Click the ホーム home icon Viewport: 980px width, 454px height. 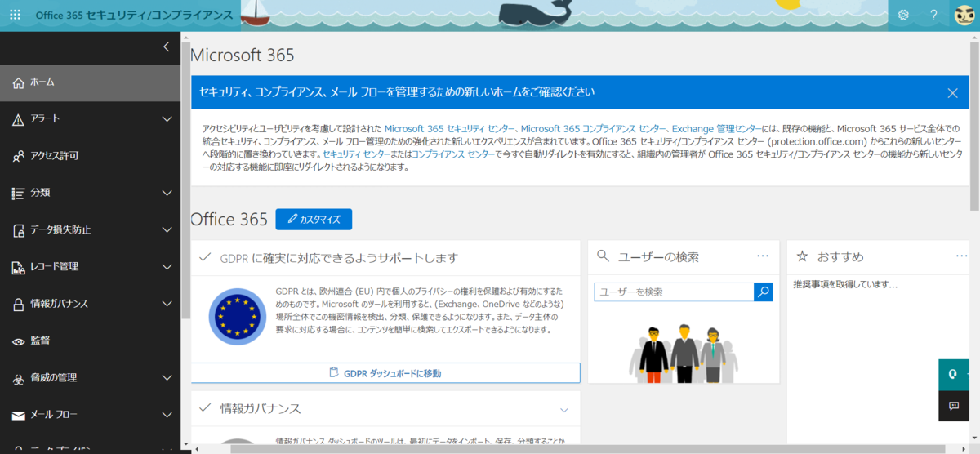[x=18, y=82]
